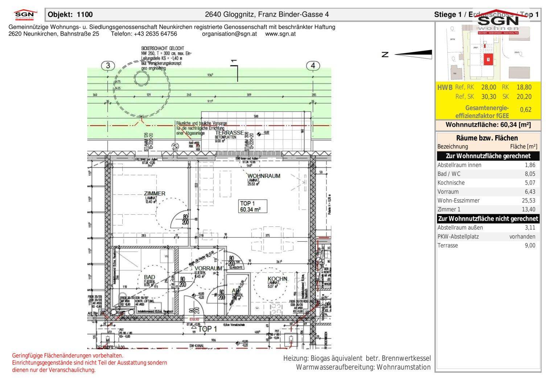The image size is (554, 392).
Task: Click the Stiege 1 header label
Action: coord(448,15)
